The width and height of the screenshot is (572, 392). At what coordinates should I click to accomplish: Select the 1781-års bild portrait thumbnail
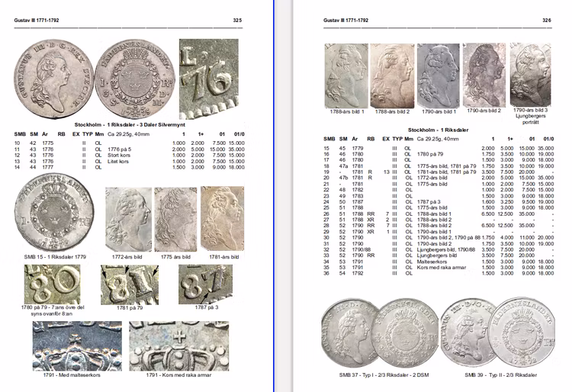(x=222, y=220)
